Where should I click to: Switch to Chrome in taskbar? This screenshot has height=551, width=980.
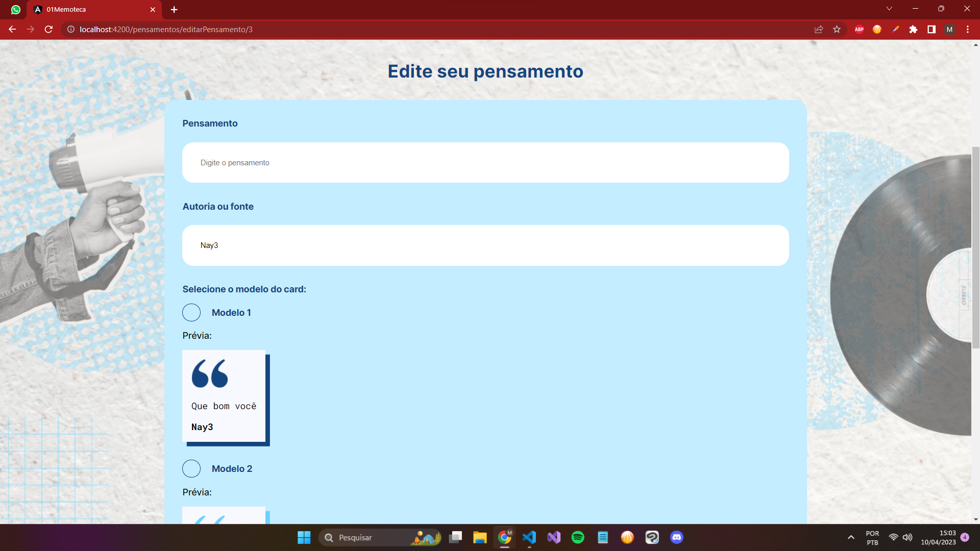point(504,537)
